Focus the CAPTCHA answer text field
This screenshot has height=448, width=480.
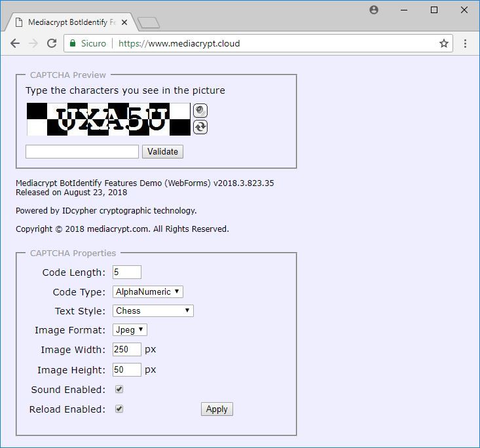coord(82,151)
